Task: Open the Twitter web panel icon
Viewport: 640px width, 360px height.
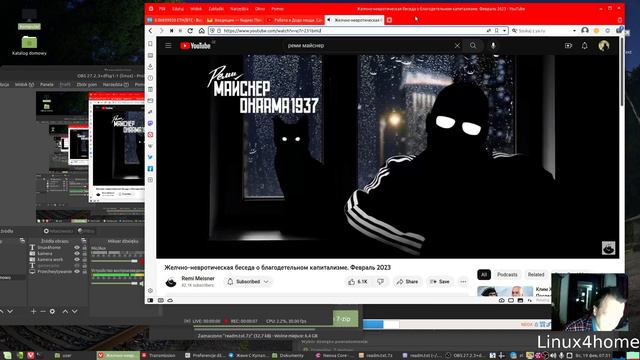Action: [150, 157]
